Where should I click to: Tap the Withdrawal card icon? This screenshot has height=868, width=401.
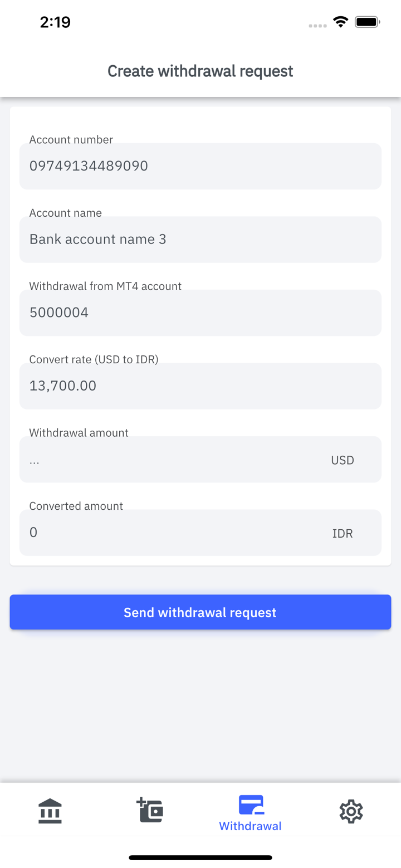coord(251,805)
